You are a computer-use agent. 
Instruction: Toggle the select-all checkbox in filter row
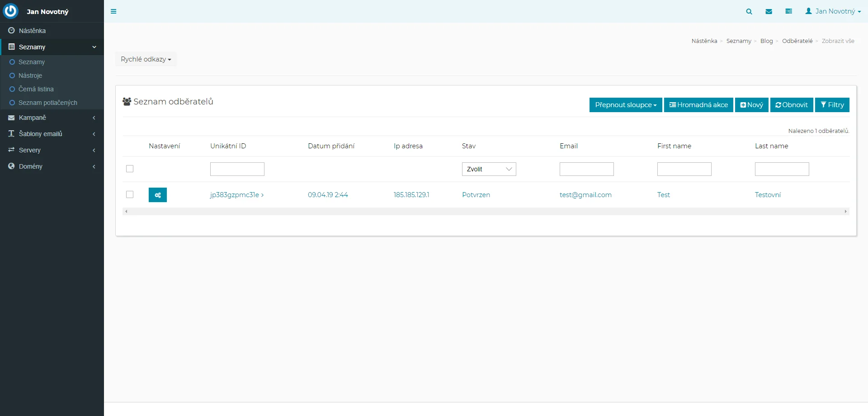130,169
